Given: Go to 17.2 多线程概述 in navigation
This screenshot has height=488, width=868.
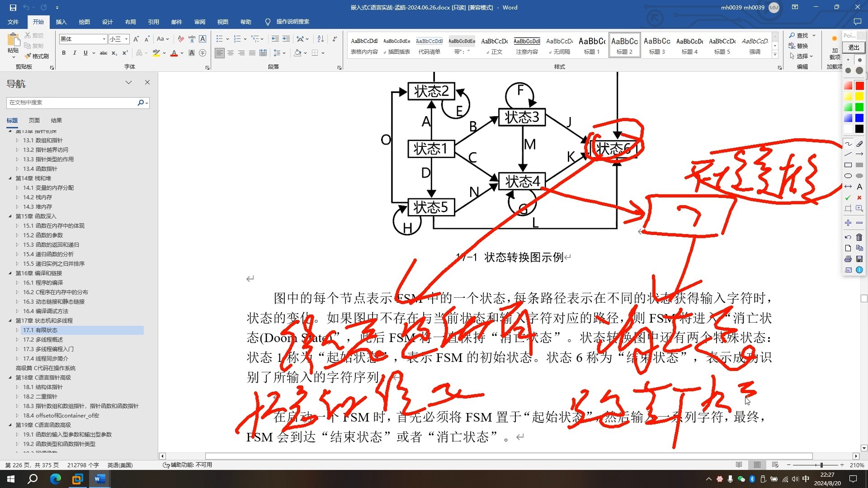Looking at the screenshot, I should click(43, 340).
